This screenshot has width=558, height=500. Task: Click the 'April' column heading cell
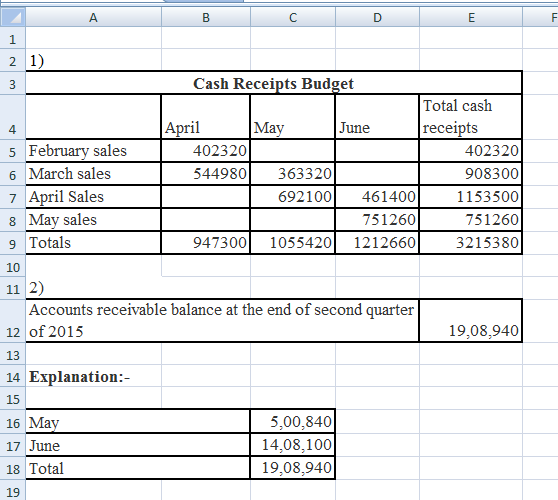coord(205,117)
